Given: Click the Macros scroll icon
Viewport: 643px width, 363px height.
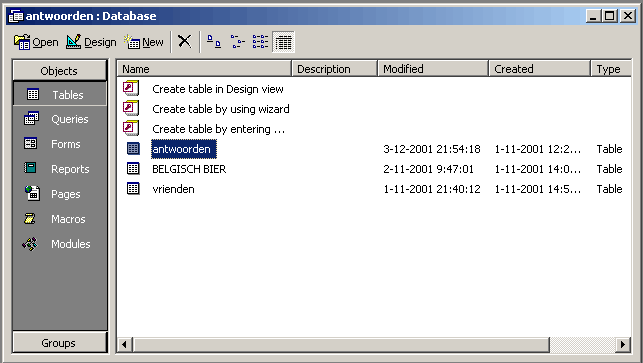Looking at the screenshot, I should click(30, 218).
